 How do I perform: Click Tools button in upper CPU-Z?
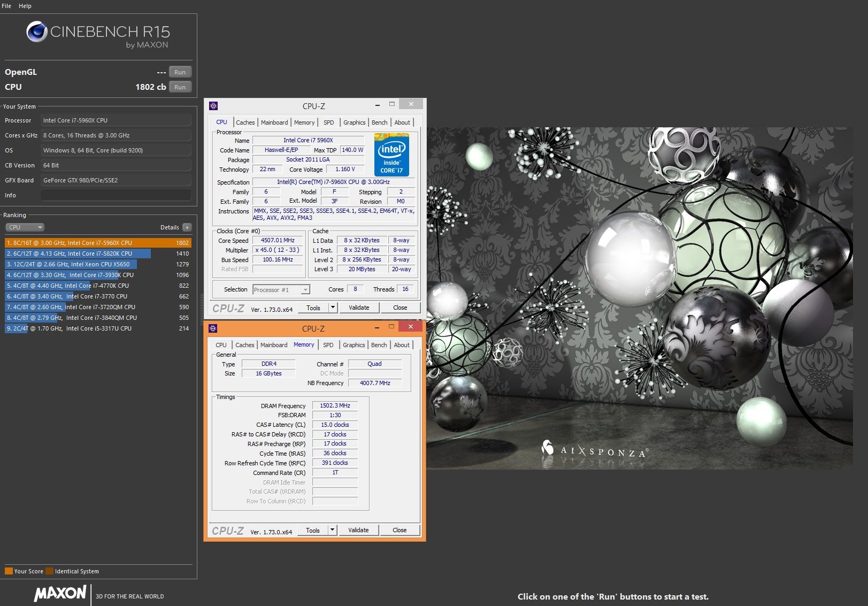[313, 308]
